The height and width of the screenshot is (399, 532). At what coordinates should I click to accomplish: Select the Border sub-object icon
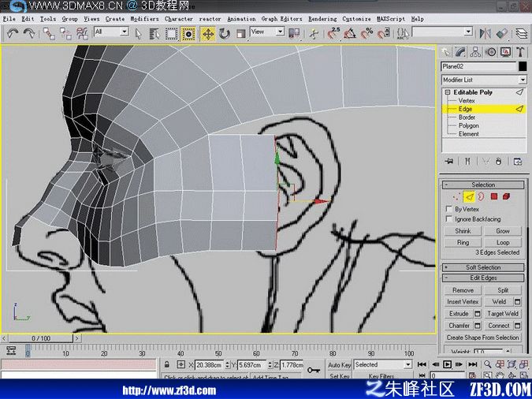pyautogui.click(x=481, y=196)
